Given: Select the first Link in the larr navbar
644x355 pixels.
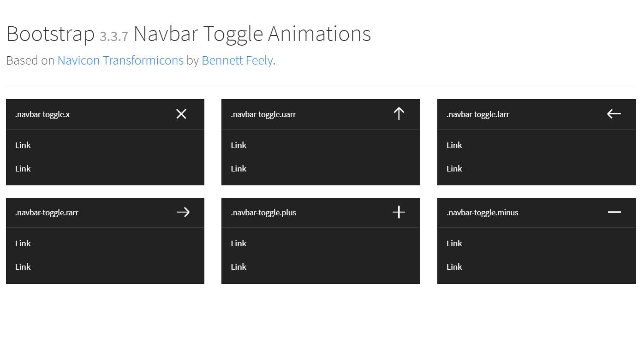Looking at the screenshot, I should pos(453,145).
